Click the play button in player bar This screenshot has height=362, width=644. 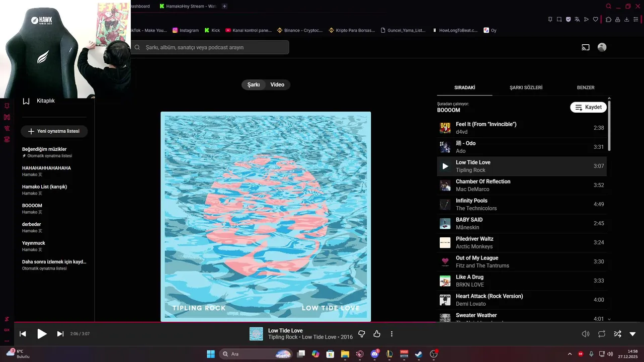pyautogui.click(x=42, y=334)
